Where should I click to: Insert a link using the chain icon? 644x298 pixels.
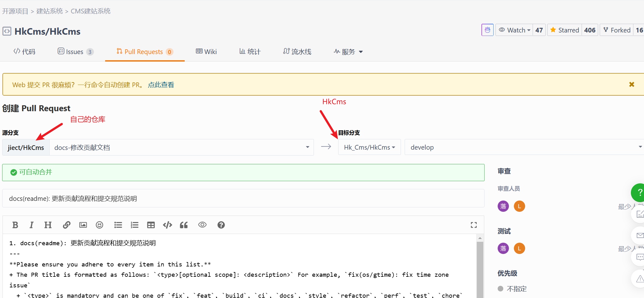66,225
